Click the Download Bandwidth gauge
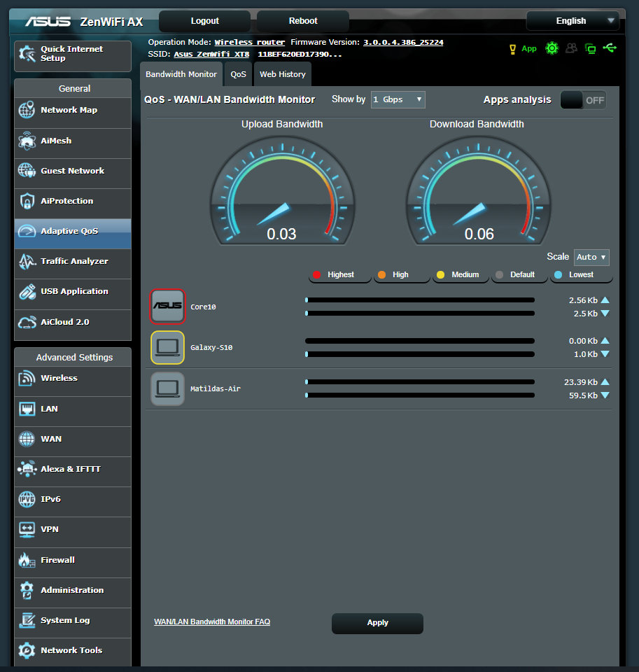Viewport: 639px width, 672px height. (x=478, y=190)
